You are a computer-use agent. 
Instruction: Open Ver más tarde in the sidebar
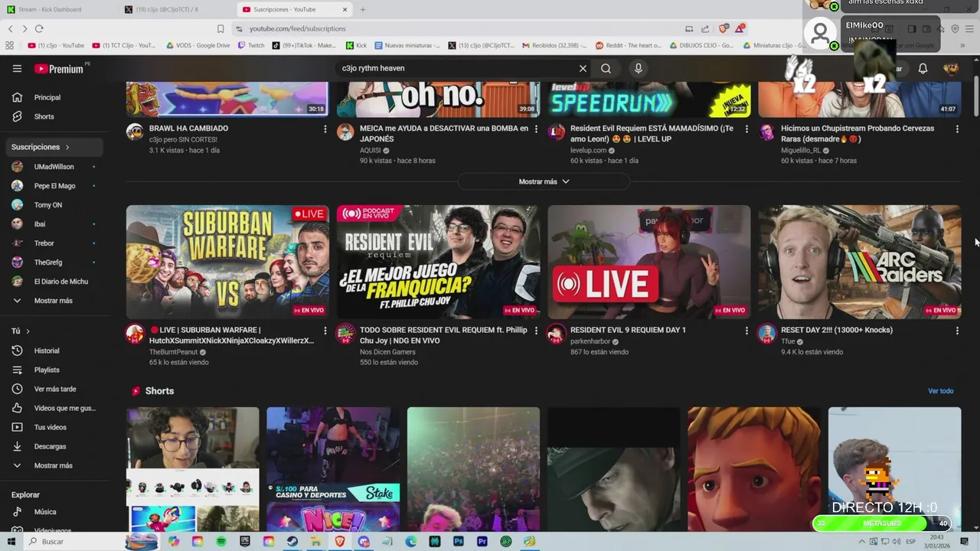(53, 389)
